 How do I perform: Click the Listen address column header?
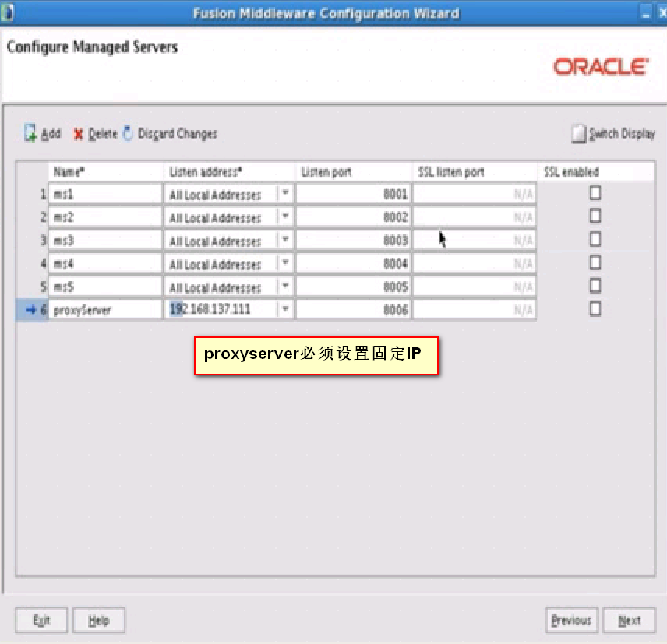coord(229,172)
